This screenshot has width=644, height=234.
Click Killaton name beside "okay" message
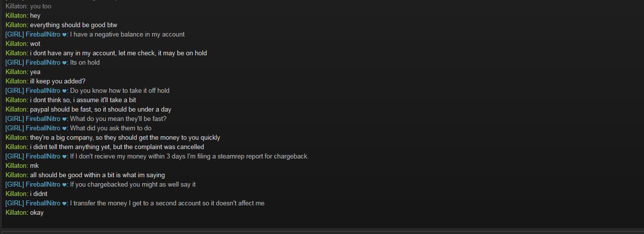pos(16,212)
